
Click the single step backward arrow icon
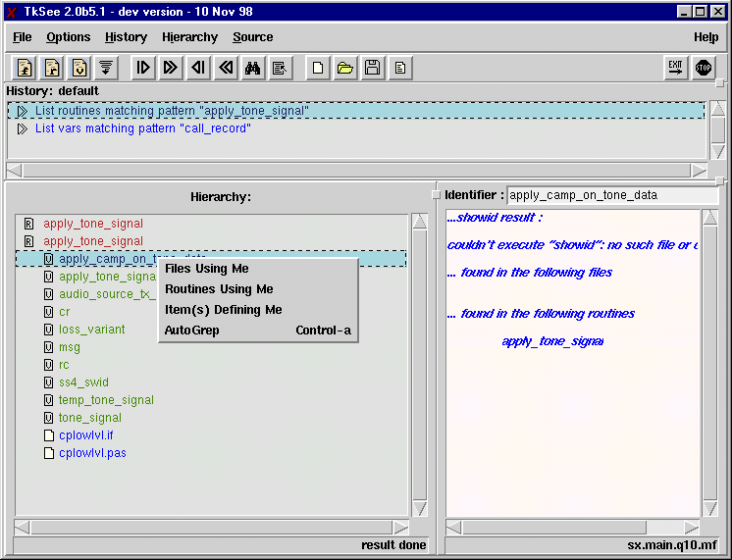[198, 68]
